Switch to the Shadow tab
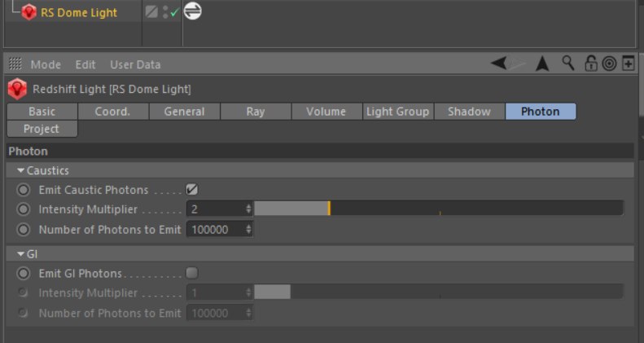Viewport: 644px width, 343px height. 469,112
